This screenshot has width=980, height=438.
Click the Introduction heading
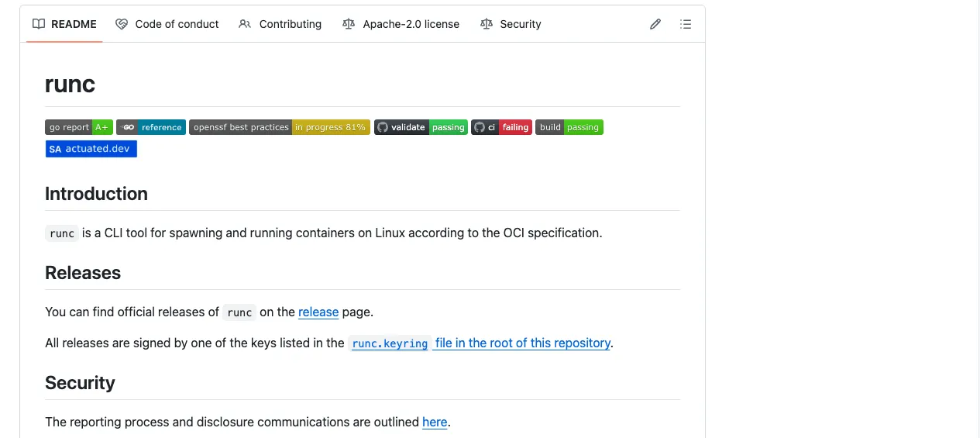96,194
